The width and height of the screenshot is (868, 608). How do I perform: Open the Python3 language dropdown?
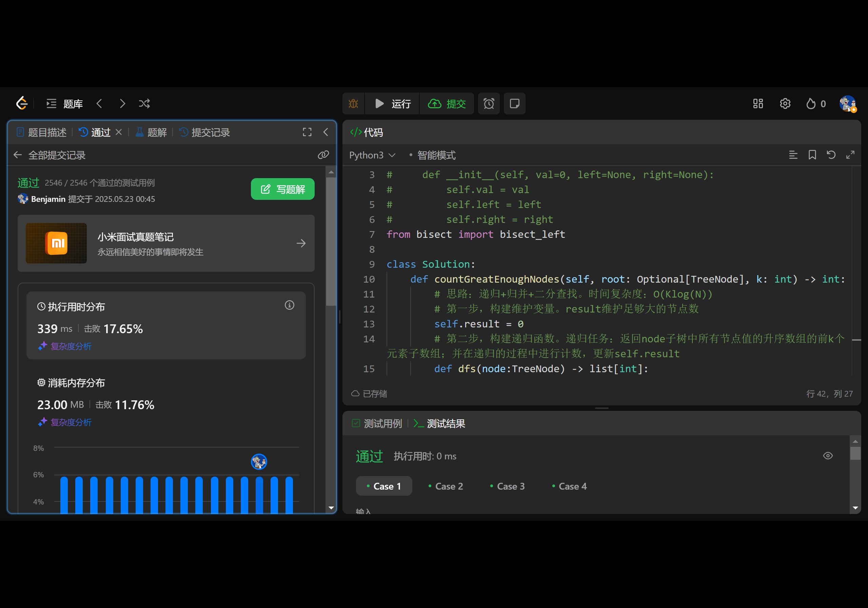point(372,155)
